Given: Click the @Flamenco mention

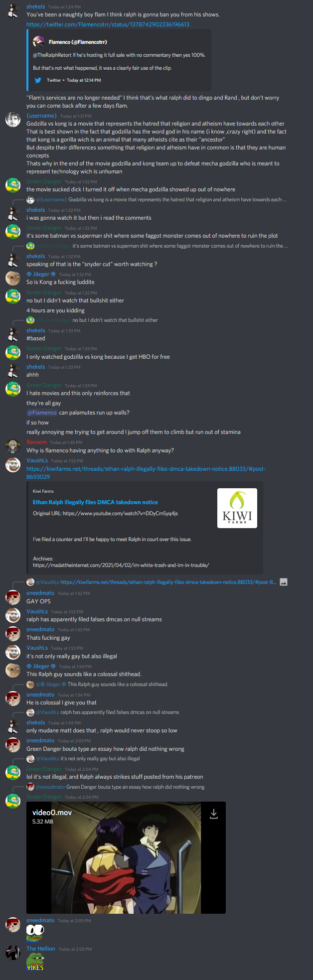Looking at the screenshot, I should click(x=42, y=413).
